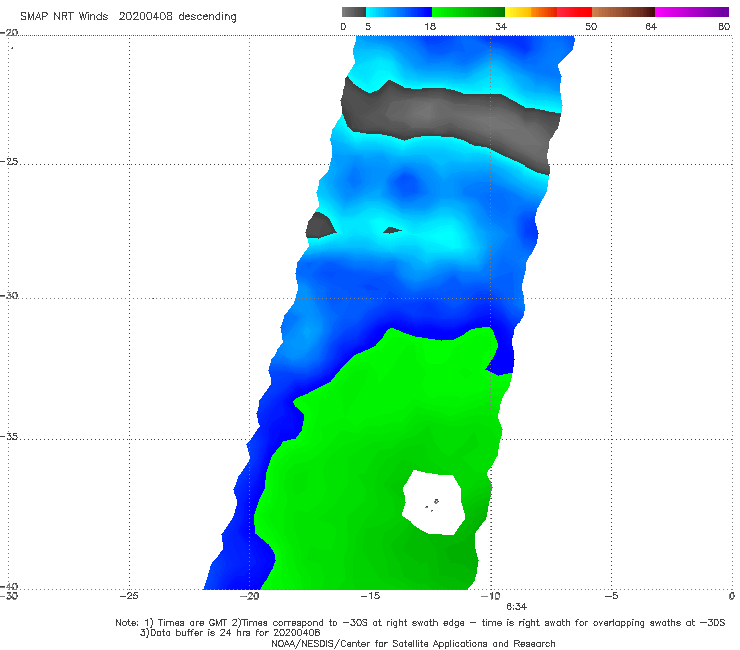The image size is (740, 650).
Task: Click the yellow segment of the color bar
Action: click(x=518, y=12)
